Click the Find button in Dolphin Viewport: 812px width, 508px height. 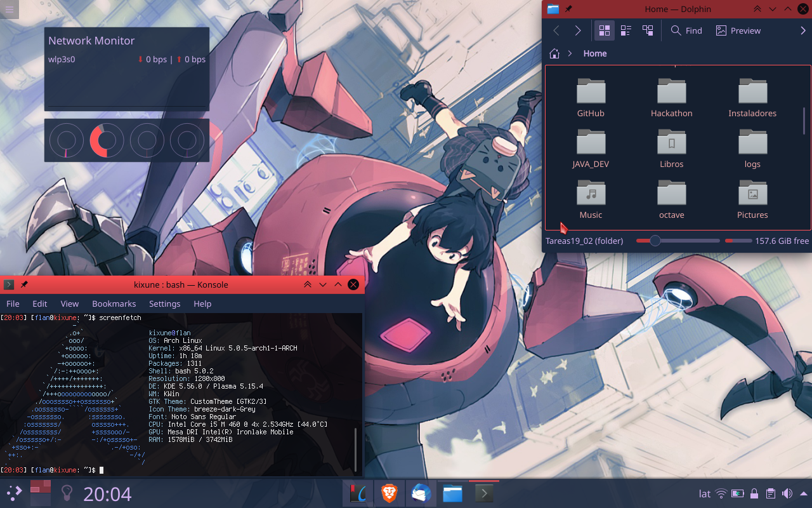coord(686,30)
